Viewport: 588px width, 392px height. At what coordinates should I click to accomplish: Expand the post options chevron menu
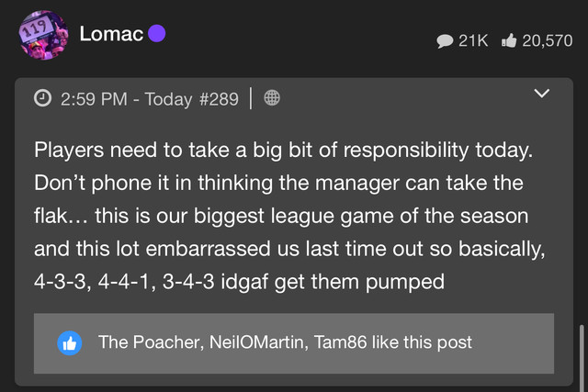click(x=542, y=94)
